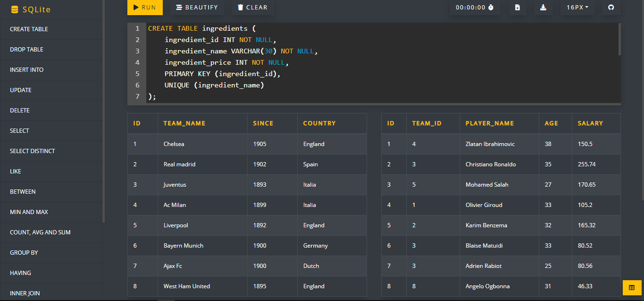This screenshot has width=644, height=301.
Task: Click the Chelsea cell
Action: pos(202,144)
